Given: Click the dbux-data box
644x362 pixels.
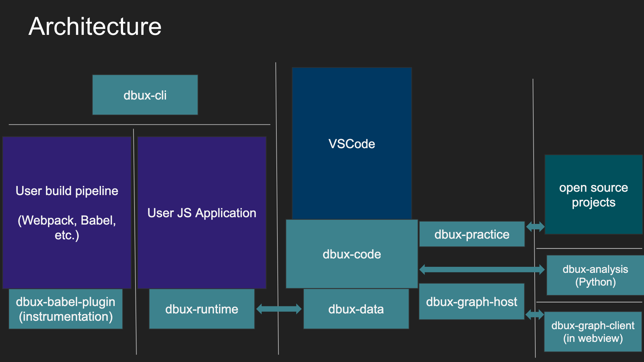Looking at the screenshot, I should 356,309.
